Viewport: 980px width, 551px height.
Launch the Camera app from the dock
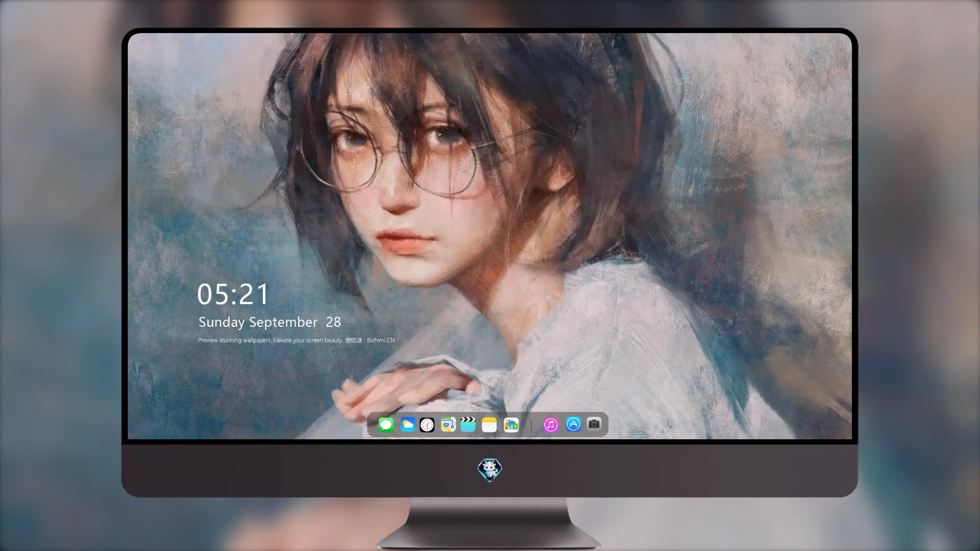click(594, 424)
